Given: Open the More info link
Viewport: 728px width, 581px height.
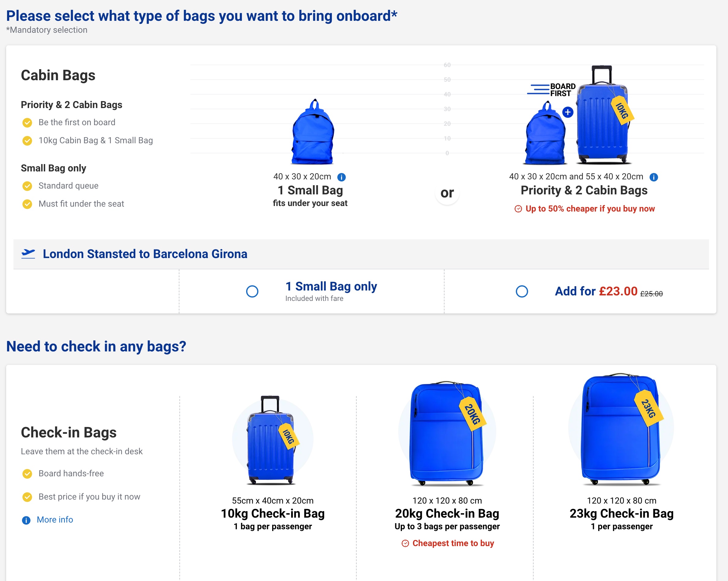Looking at the screenshot, I should point(55,519).
